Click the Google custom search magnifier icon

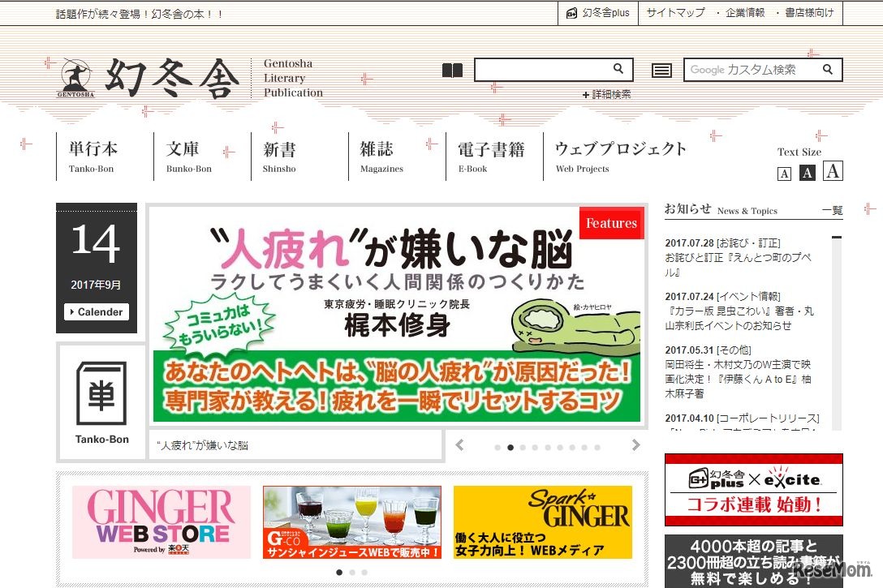(828, 70)
